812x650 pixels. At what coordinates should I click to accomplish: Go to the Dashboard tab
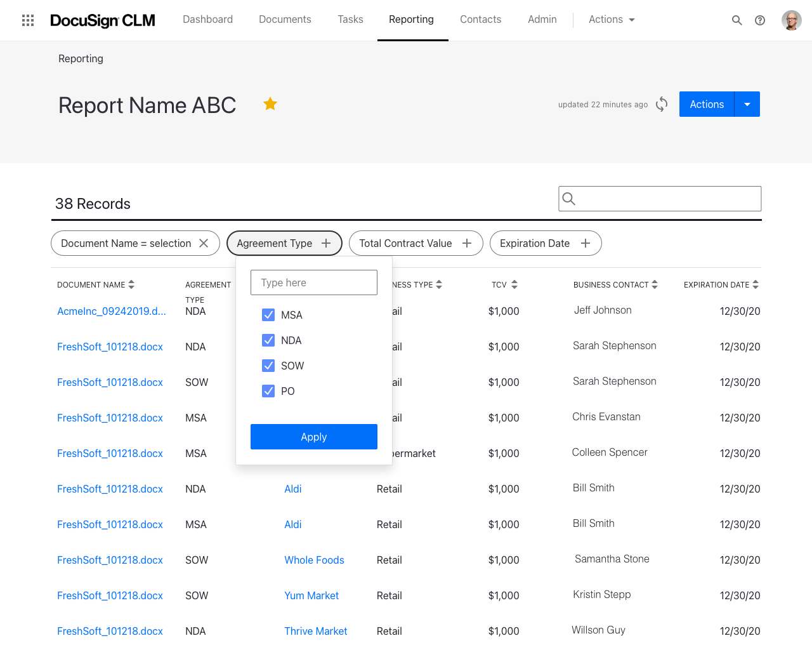[207, 20]
